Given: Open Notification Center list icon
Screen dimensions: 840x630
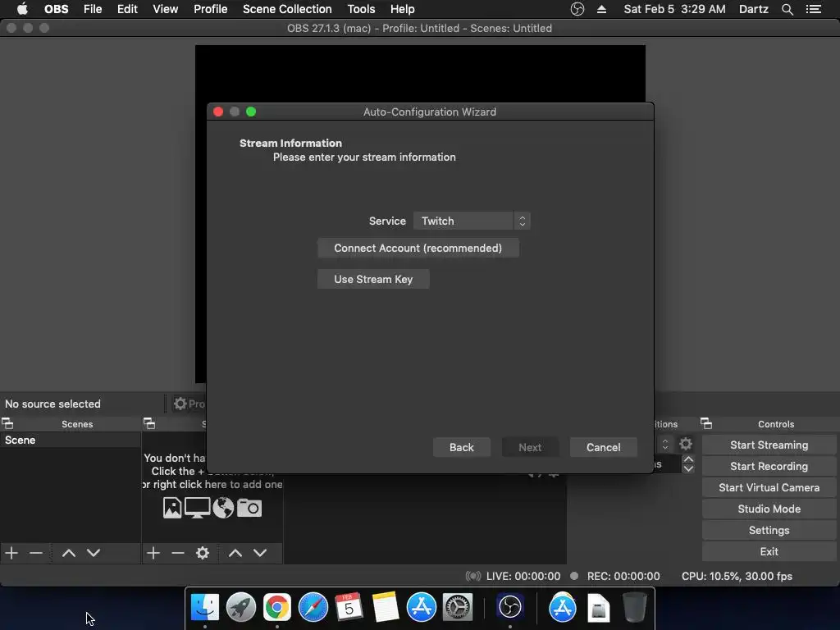Looking at the screenshot, I should tap(814, 9).
